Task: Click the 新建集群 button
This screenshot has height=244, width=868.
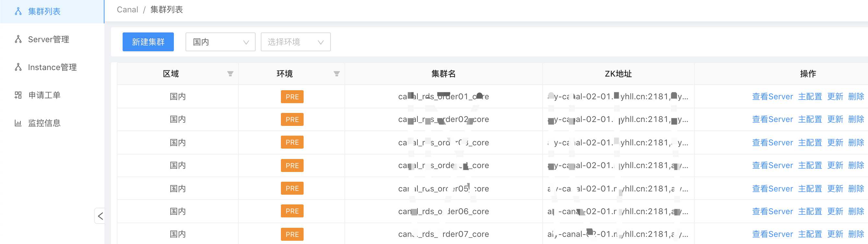Action: 148,42
